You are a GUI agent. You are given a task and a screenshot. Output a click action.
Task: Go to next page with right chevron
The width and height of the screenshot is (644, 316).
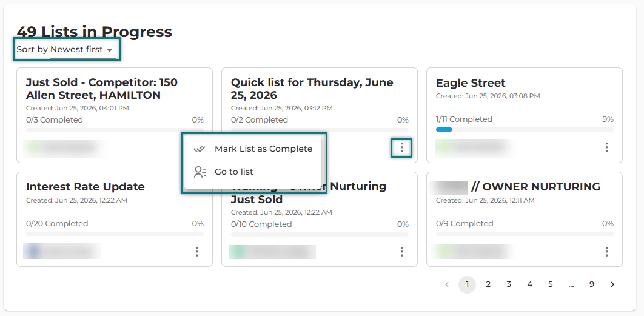coord(612,284)
